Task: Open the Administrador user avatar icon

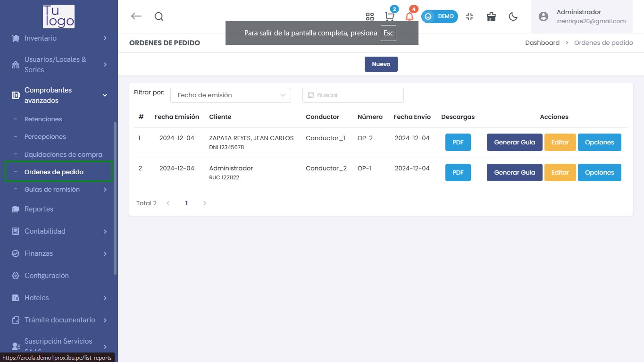Action: tap(544, 17)
